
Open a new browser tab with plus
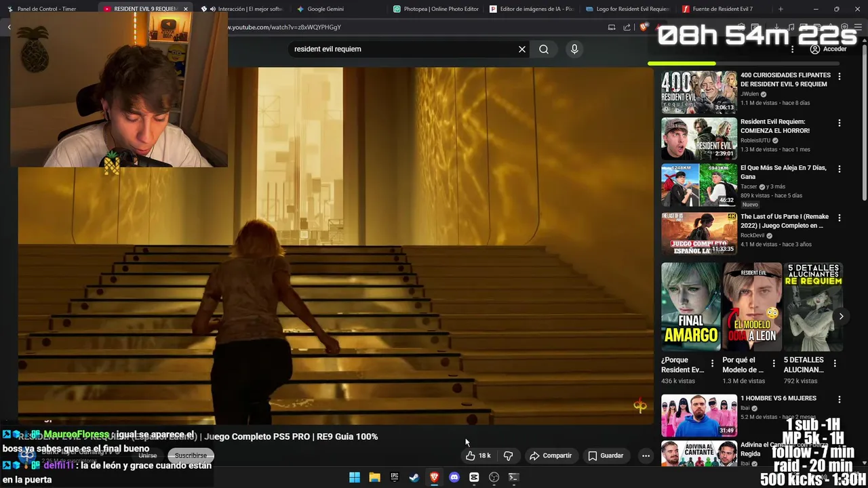[x=781, y=9]
